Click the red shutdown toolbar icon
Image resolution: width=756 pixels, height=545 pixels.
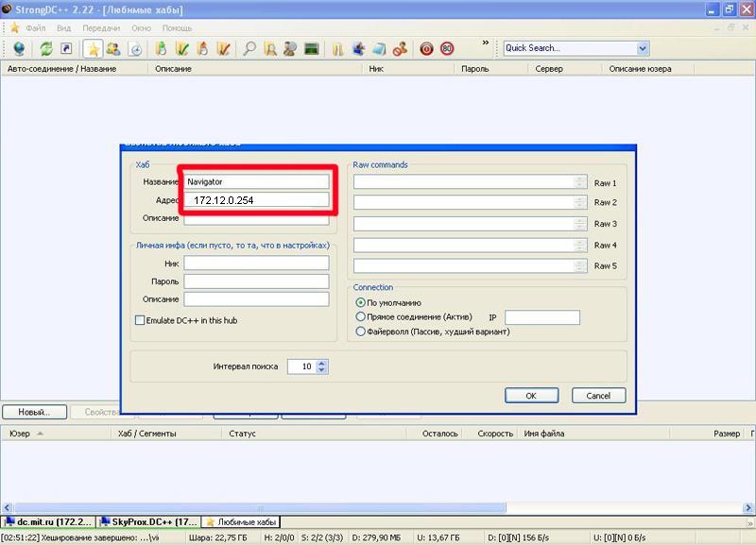[426, 48]
